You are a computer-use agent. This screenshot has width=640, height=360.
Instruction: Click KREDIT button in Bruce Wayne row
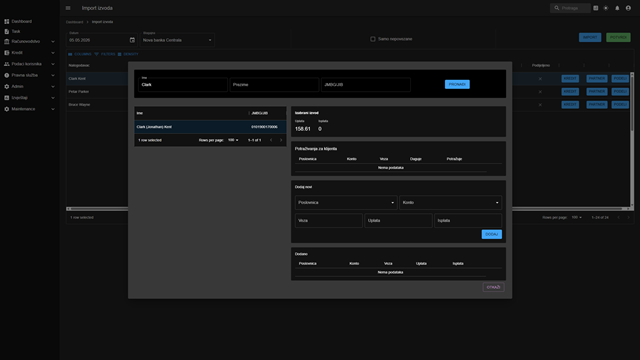coord(570,104)
